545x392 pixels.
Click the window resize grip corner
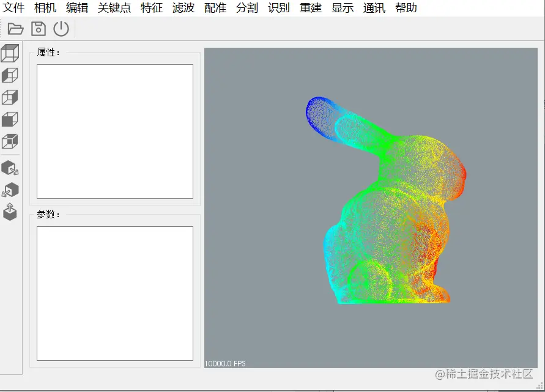coord(540,386)
